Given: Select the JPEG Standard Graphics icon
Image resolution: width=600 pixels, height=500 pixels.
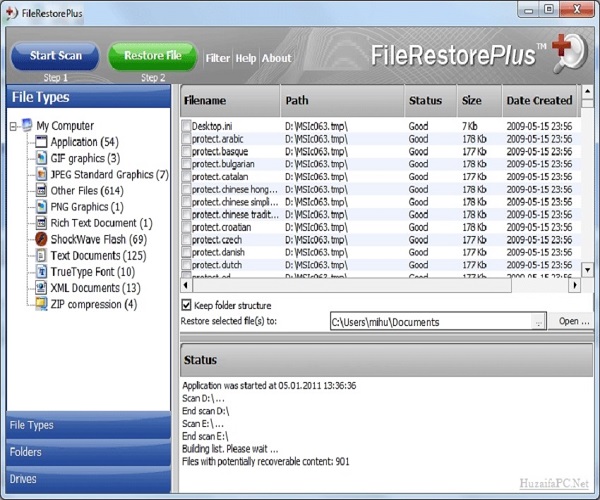Looking at the screenshot, I should pyautogui.click(x=41, y=174).
